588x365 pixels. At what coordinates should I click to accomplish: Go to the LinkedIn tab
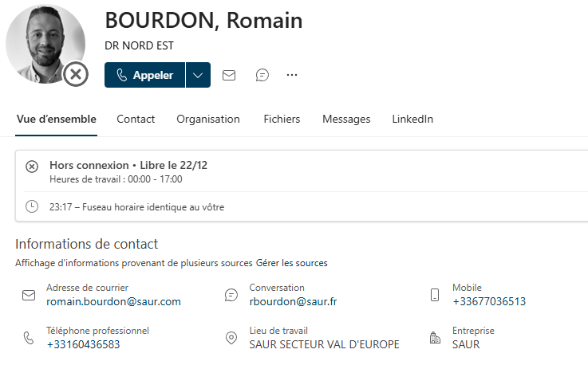pyautogui.click(x=412, y=119)
